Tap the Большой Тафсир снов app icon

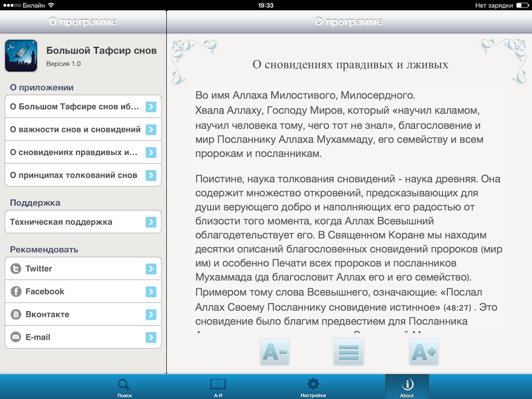21,56
